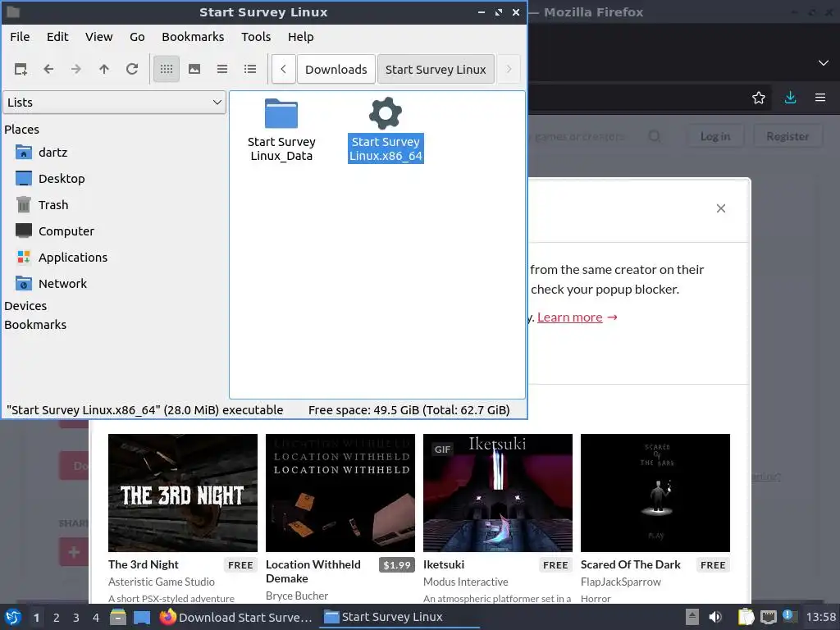Switch to workspace 3
This screenshot has height=630, width=840.
pos(76,618)
